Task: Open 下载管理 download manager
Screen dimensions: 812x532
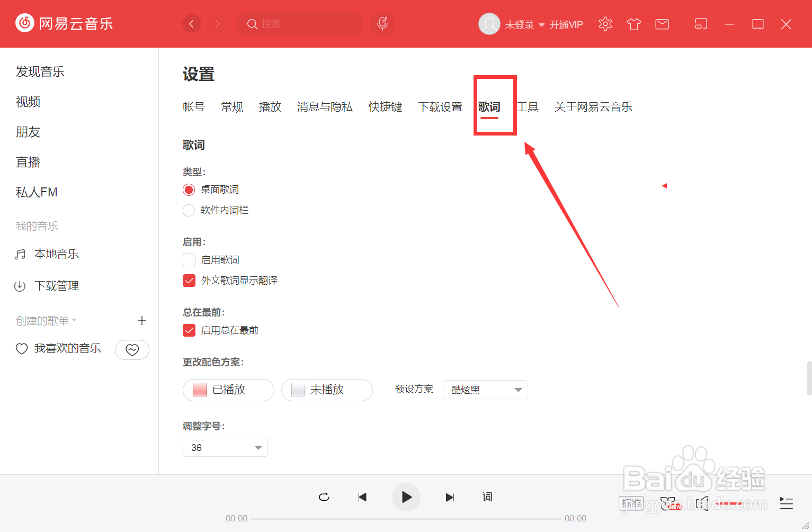Action: (x=57, y=286)
